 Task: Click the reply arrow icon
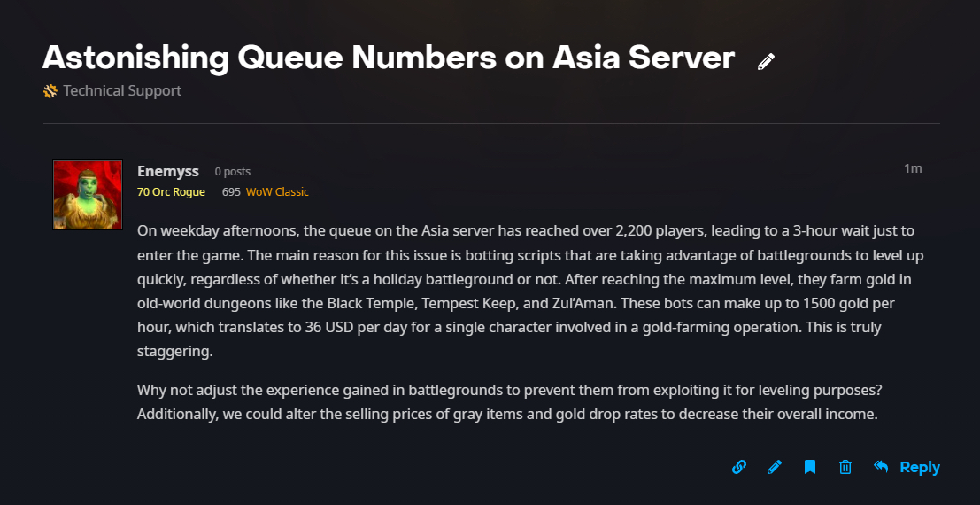point(881,467)
